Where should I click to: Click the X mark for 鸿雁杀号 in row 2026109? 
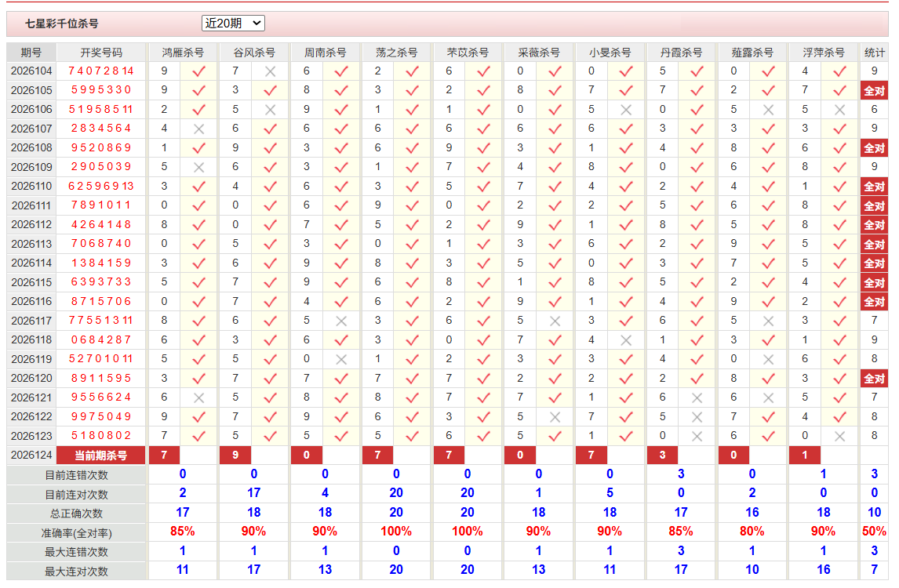pos(199,167)
